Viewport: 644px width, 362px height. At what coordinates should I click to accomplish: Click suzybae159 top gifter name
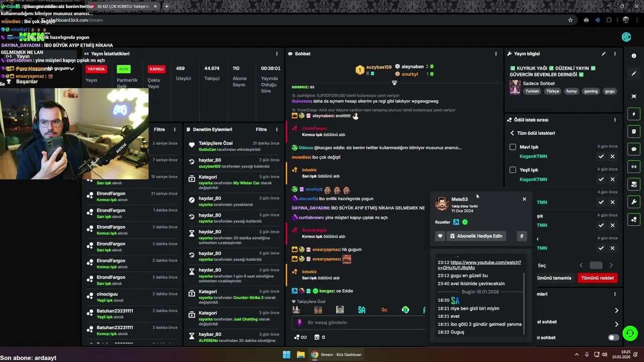tap(379, 67)
